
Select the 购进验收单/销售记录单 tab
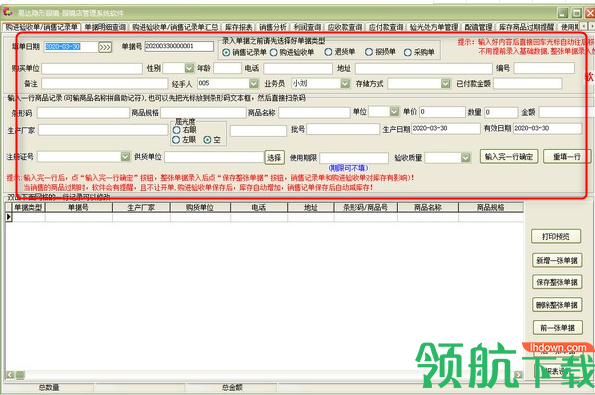coord(42,27)
